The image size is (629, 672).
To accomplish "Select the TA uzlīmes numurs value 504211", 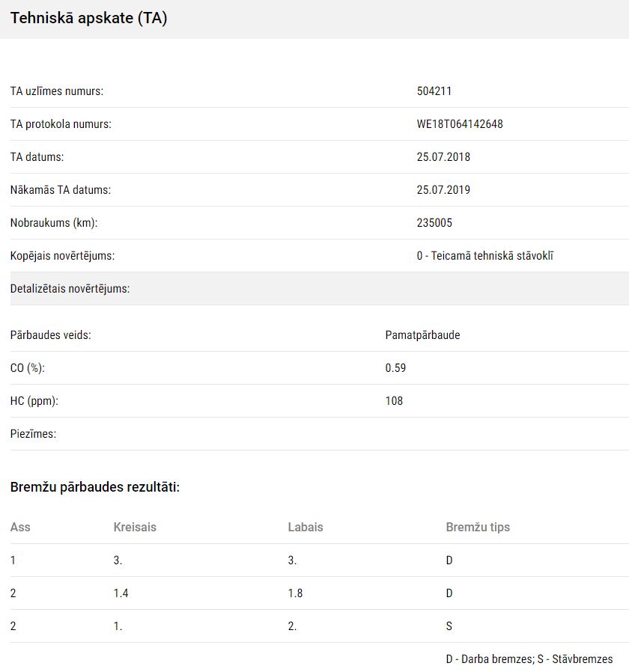I will pos(434,91).
